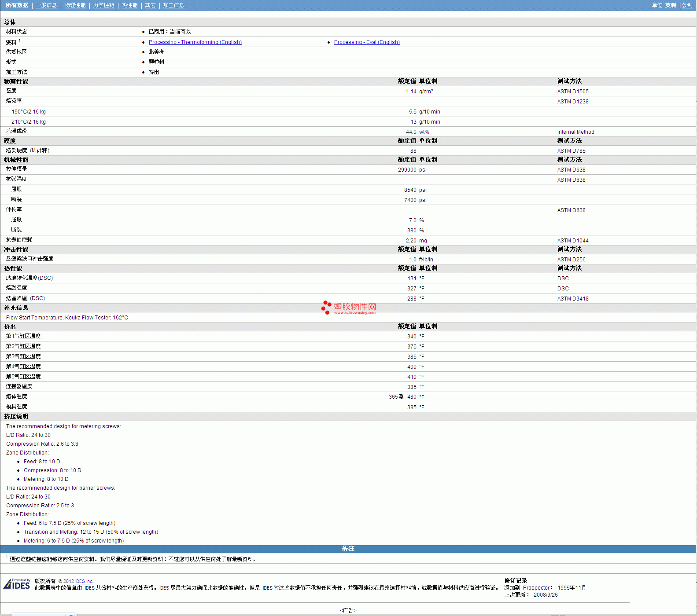697x616 pixels.
Task: Switch units to 公制 (metric)
Action: coord(687,5)
